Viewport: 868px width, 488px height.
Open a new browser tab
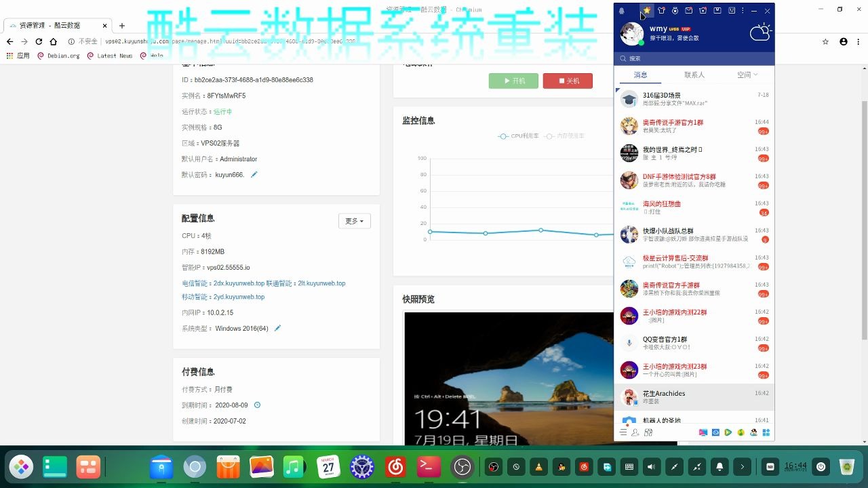pyautogui.click(x=122, y=26)
